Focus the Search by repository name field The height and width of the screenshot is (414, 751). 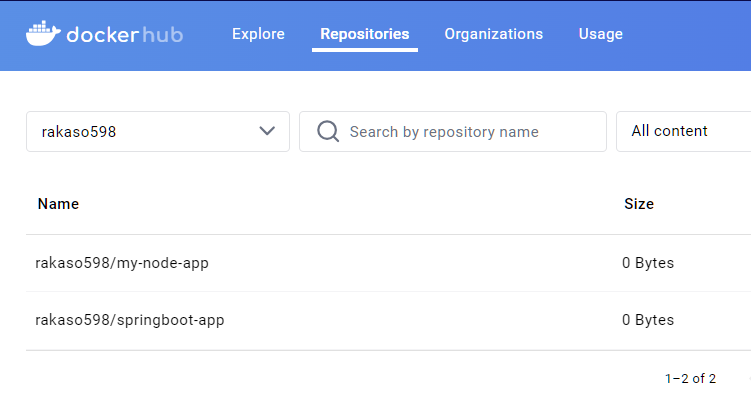pos(453,132)
